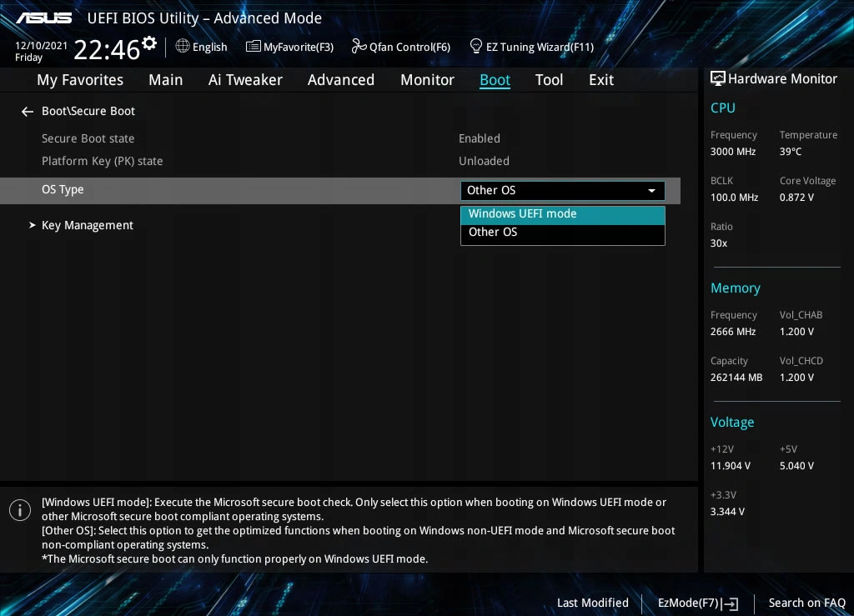Launch EZ Tuning Wizard(F11)

pos(540,47)
